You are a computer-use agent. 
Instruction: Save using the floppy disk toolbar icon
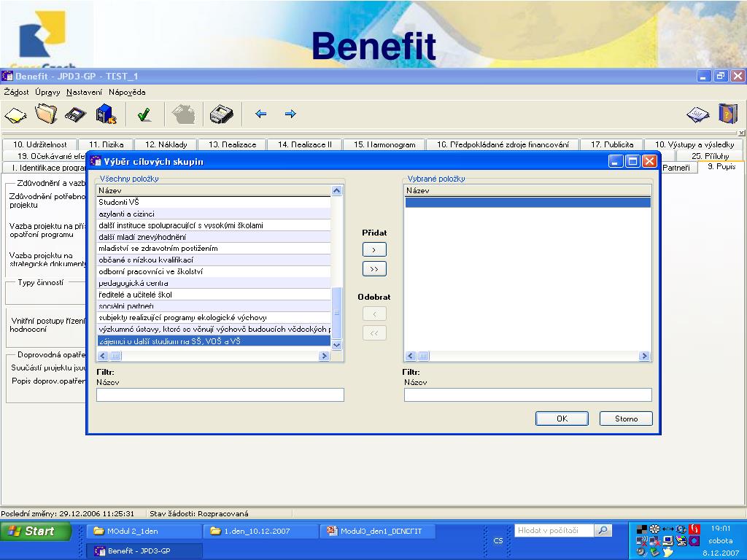tap(76, 114)
